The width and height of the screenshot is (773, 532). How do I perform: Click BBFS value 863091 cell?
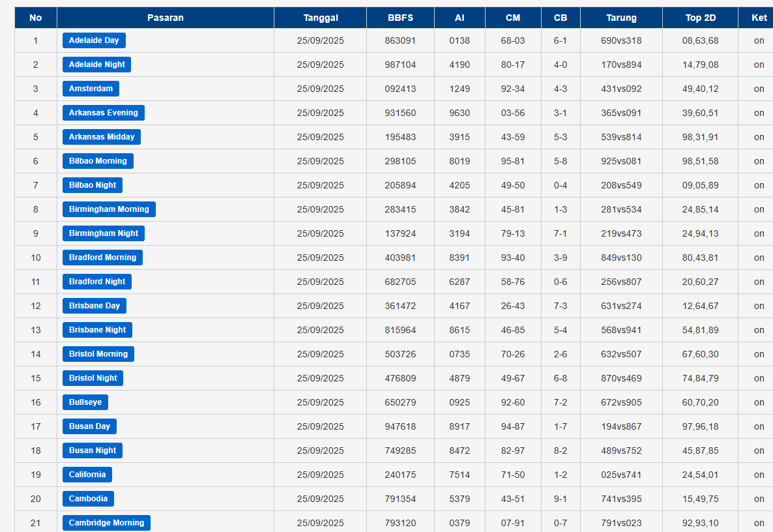point(400,40)
